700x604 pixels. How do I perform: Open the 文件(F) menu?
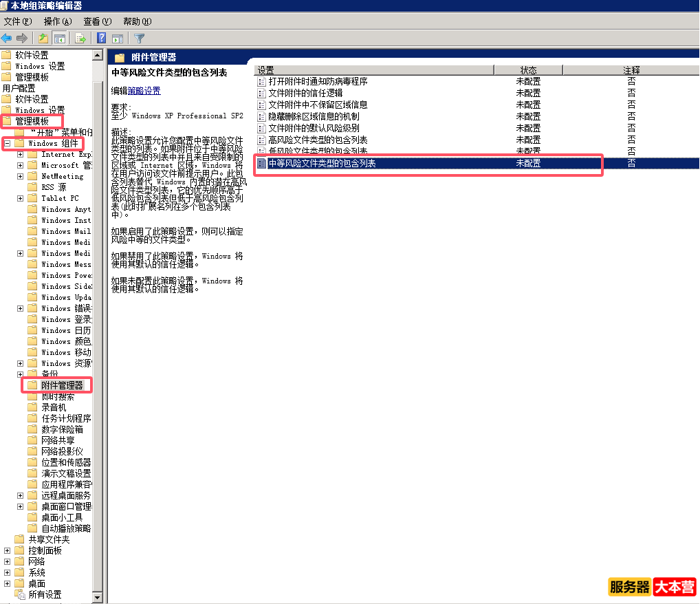point(18,21)
